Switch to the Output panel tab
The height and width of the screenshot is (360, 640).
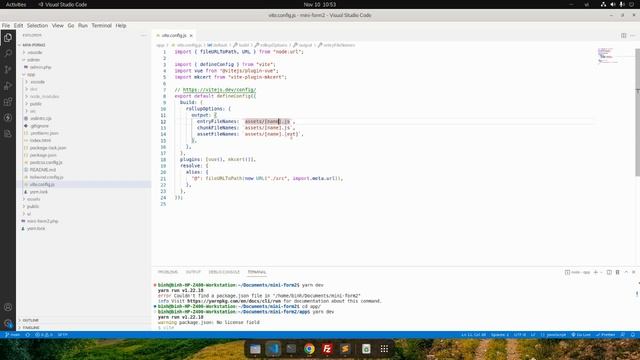[x=193, y=272]
